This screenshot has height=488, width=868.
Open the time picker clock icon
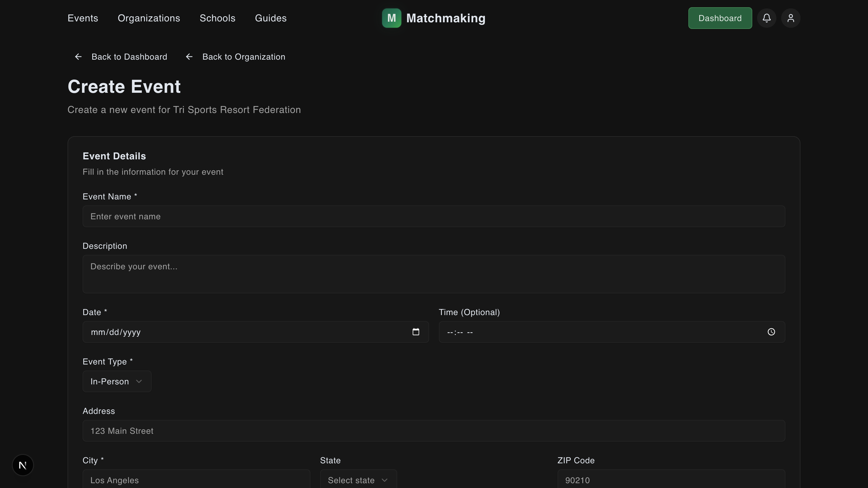click(771, 332)
